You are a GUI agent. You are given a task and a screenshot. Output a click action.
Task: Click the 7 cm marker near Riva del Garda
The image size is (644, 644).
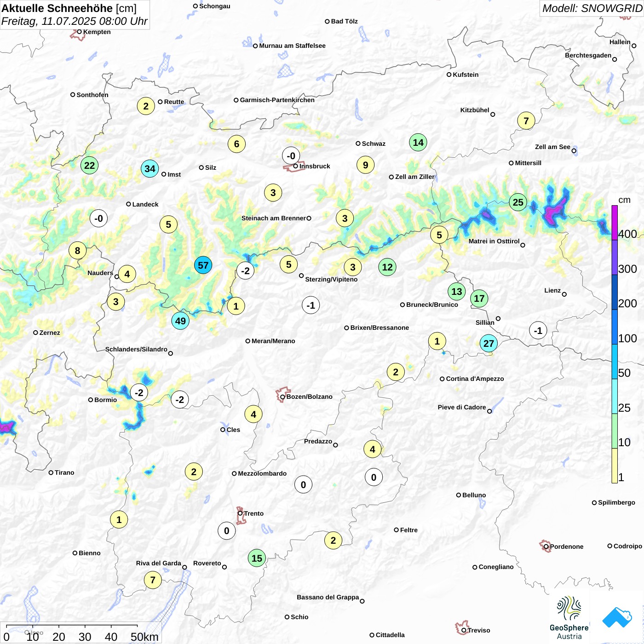[153, 580]
